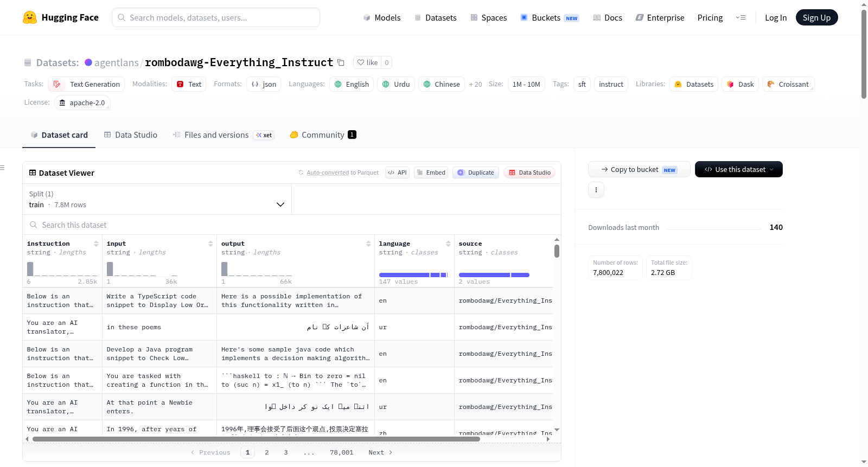Click the source values distribution bar
868x467 pixels.
coord(494,275)
